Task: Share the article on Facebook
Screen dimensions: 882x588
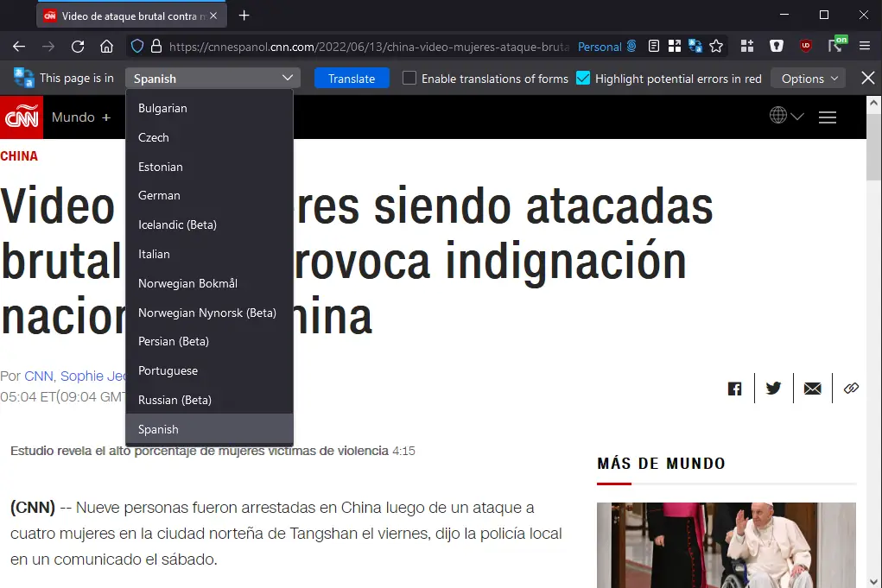Action: pyautogui.click(x=734, y=388)
